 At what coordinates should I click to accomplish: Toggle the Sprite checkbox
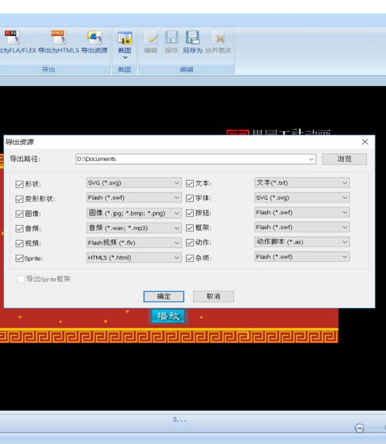pos(19,258)
